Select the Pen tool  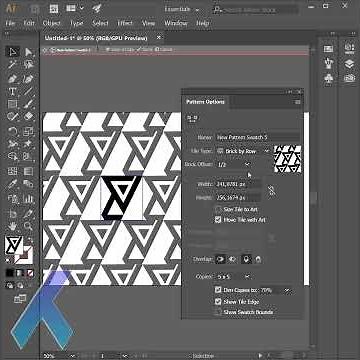[13, 79]
